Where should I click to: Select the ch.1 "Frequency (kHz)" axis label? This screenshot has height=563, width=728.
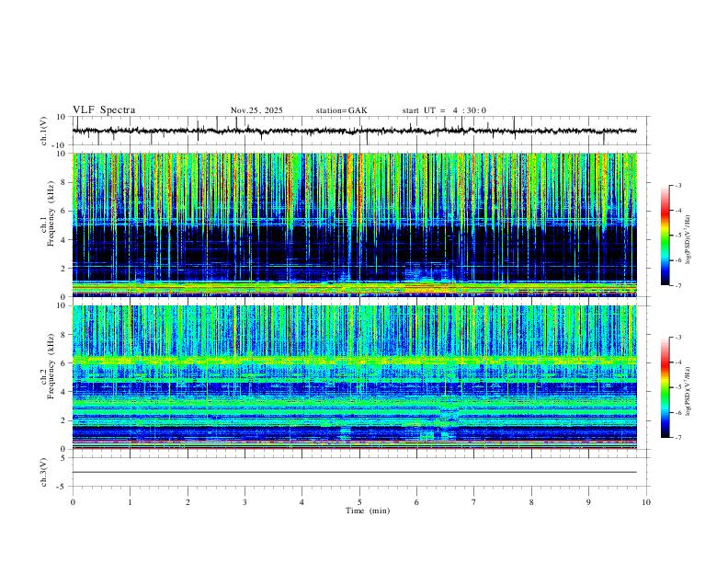tap(51, 213)
